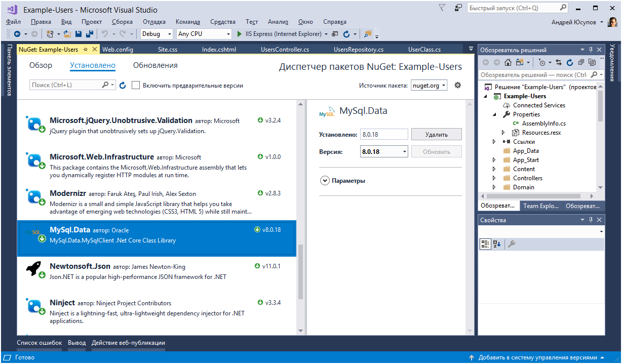Screen dimensions: 622x364
Task: Open the Отладка menu
Action: pyautogui.click(x=154, y=22)
